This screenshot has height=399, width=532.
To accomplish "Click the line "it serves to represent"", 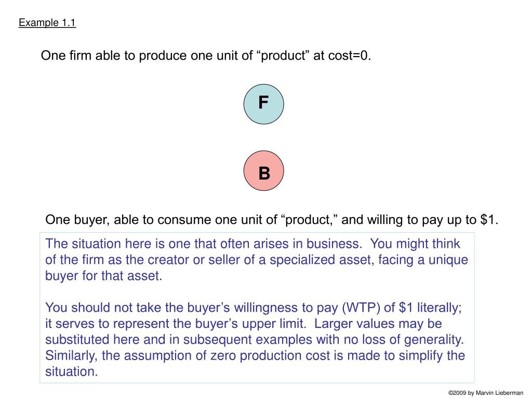I will tap(244, 324).
